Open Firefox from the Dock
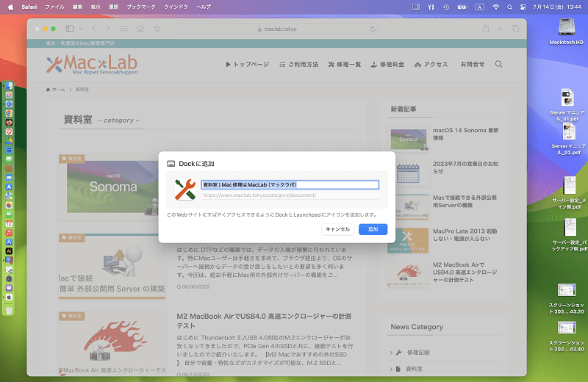 click(x=9, y=123)
